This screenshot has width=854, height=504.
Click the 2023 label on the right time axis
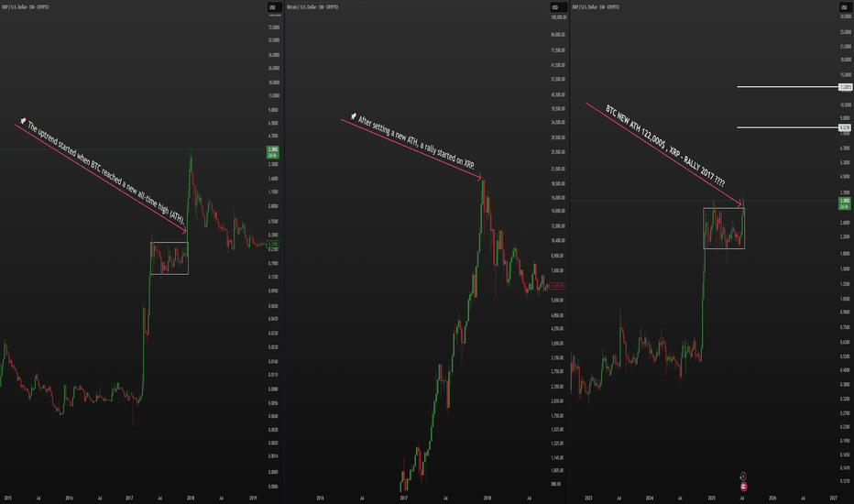tap(589, 498)
